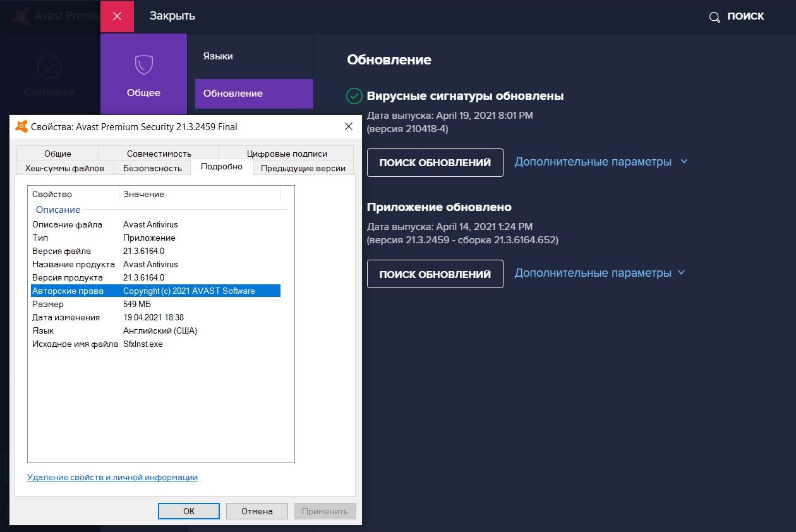Screen dimensions: 796x532
Task: Click the dimmed Состояние checkmark icon
Action: (x=49, y=67)
